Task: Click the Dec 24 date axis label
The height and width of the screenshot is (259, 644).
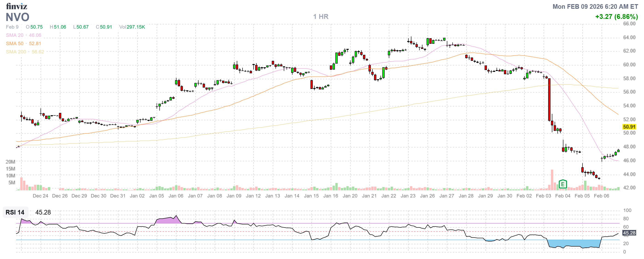Action: [41, 196]
